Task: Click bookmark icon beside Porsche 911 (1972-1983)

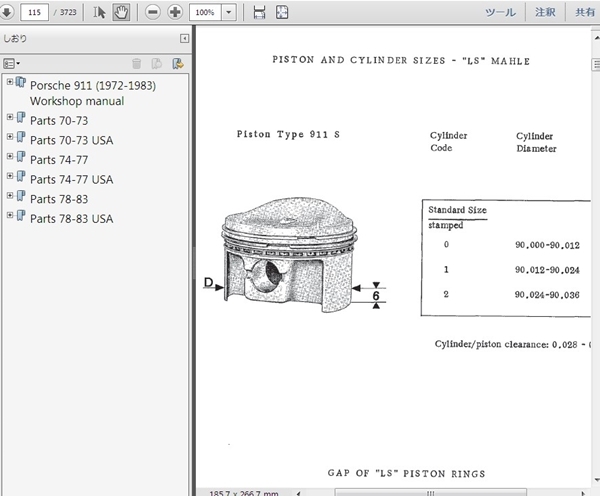Action: tap(21, 82)
